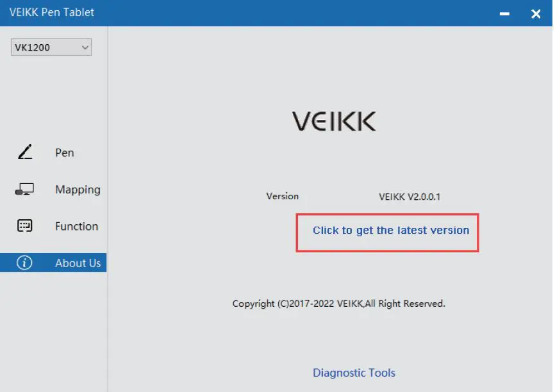Viewport: 555px width, 392px height.
Task: Click the VEIKK logo
Action: pyautogui.click(x=334, y=120)
